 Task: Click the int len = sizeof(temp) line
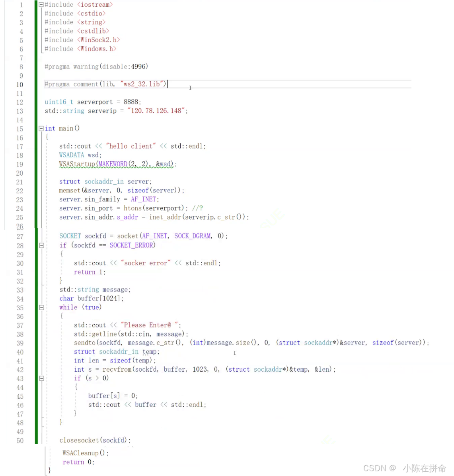click(115, 360)
